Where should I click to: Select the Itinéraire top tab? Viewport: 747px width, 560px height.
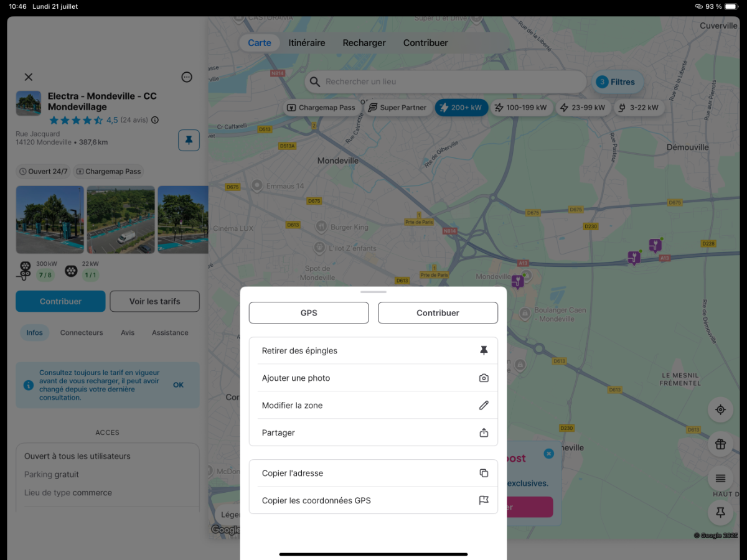coord(307,43)
